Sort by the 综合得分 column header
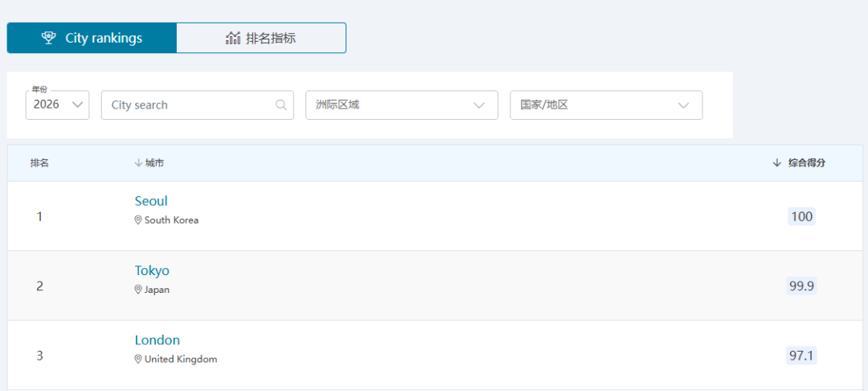This screenshot has width=868, height=391. (x=800, y=163)
